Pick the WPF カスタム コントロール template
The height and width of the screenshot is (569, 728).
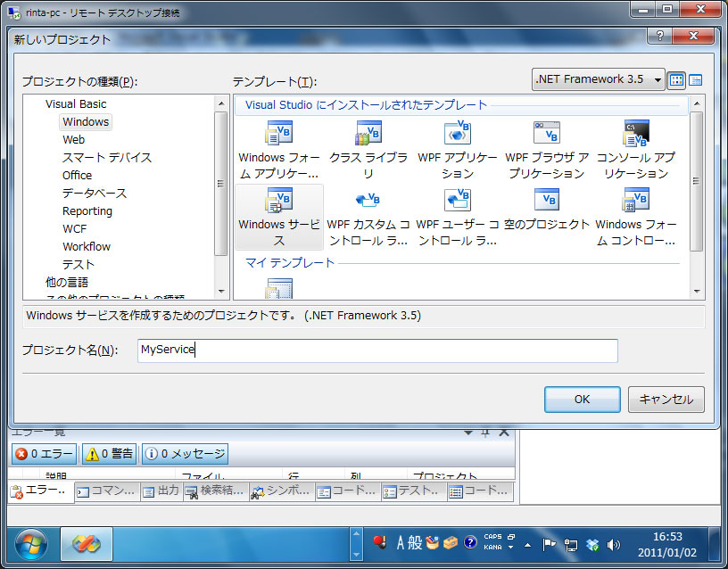[368, 217]
